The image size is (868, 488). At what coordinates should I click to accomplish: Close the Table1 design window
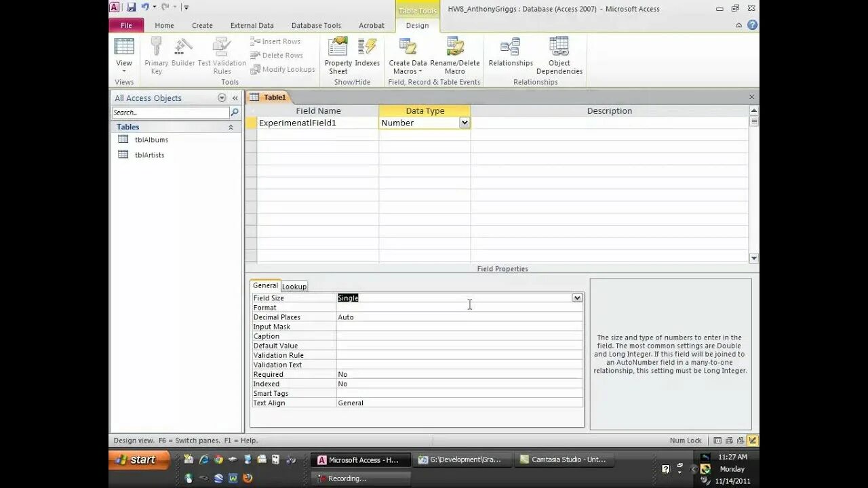751,97
